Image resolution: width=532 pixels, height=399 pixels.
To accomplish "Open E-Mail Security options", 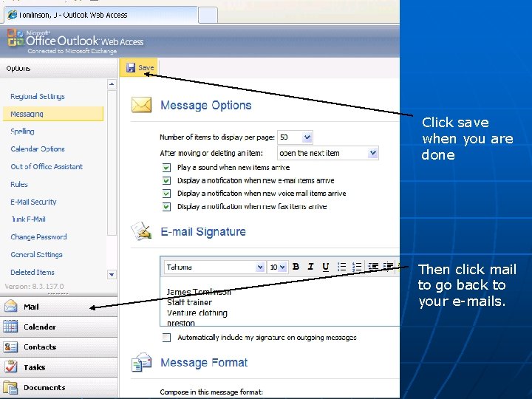I will 33,202.
